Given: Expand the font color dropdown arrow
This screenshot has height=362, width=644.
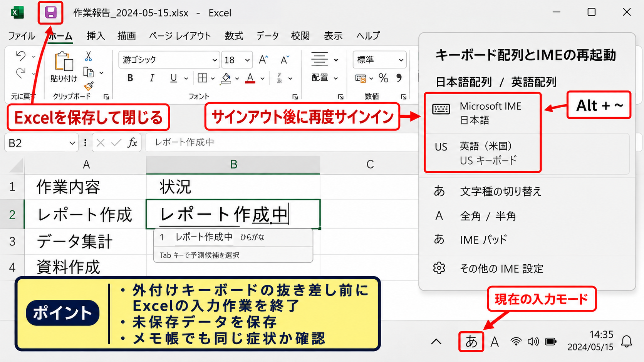Looking at the screenshot, I should pos(262,78).
